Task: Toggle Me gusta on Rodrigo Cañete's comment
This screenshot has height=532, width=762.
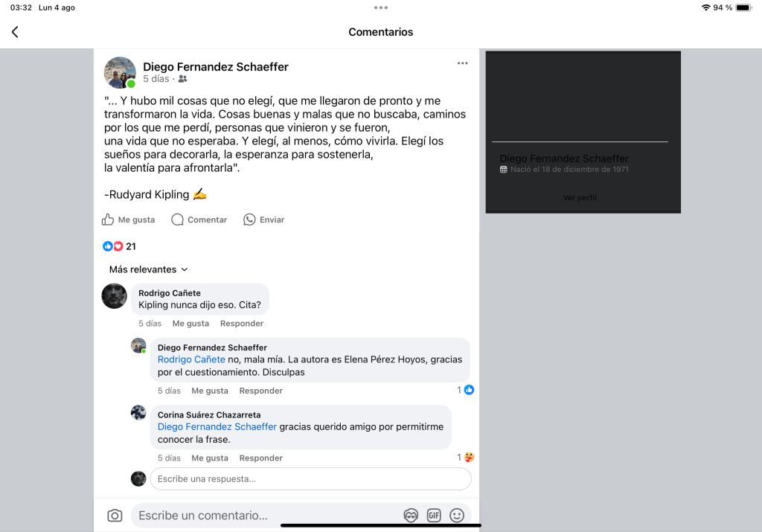Action: click(190, 324)
